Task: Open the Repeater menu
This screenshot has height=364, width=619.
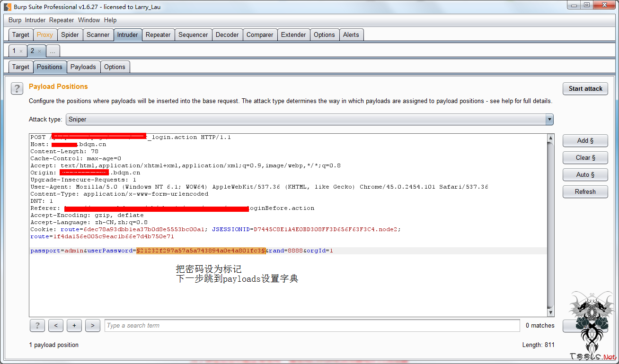Action: 62,20
